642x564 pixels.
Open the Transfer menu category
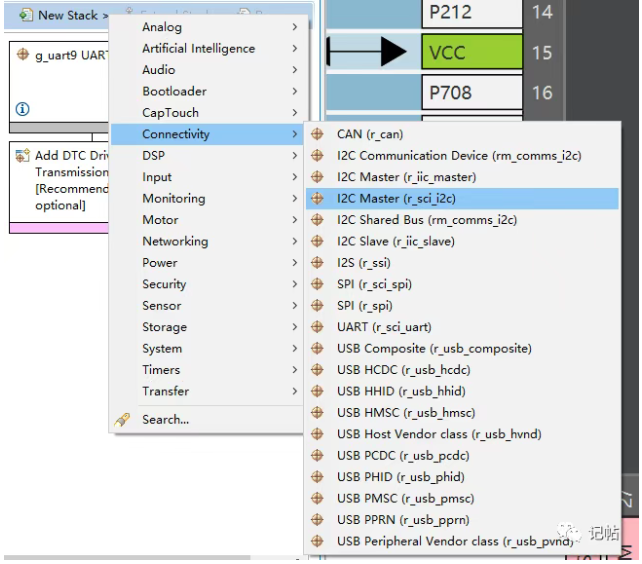click(x=207, y=391)
